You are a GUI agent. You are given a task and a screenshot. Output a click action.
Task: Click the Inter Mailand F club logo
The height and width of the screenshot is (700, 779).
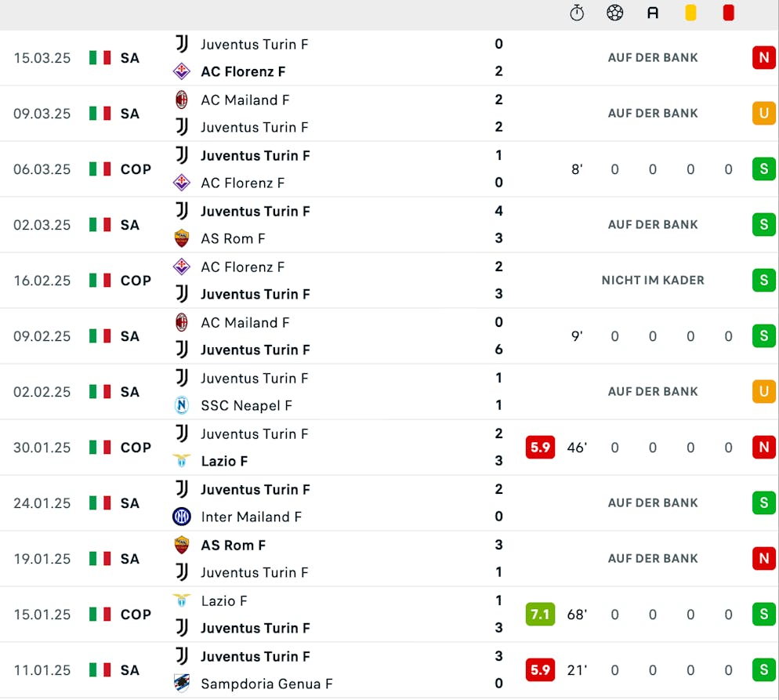click(x=182, y=517)
